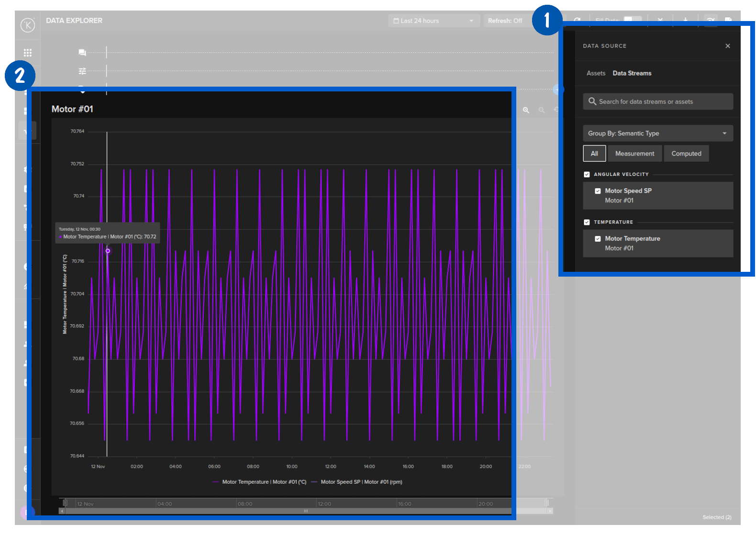Uncheck the Motor Speed SP checkbox

coord(598,191)
